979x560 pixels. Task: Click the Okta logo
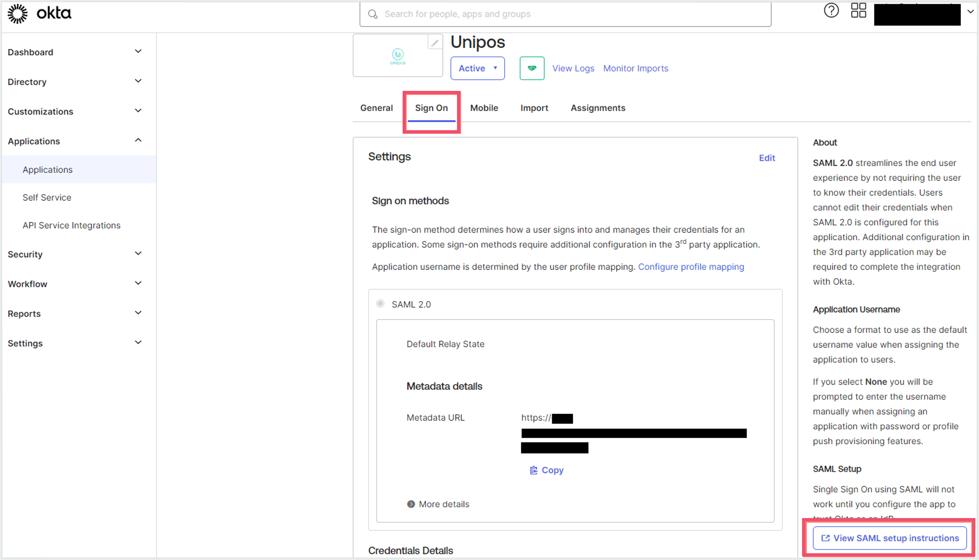point(39,14)
